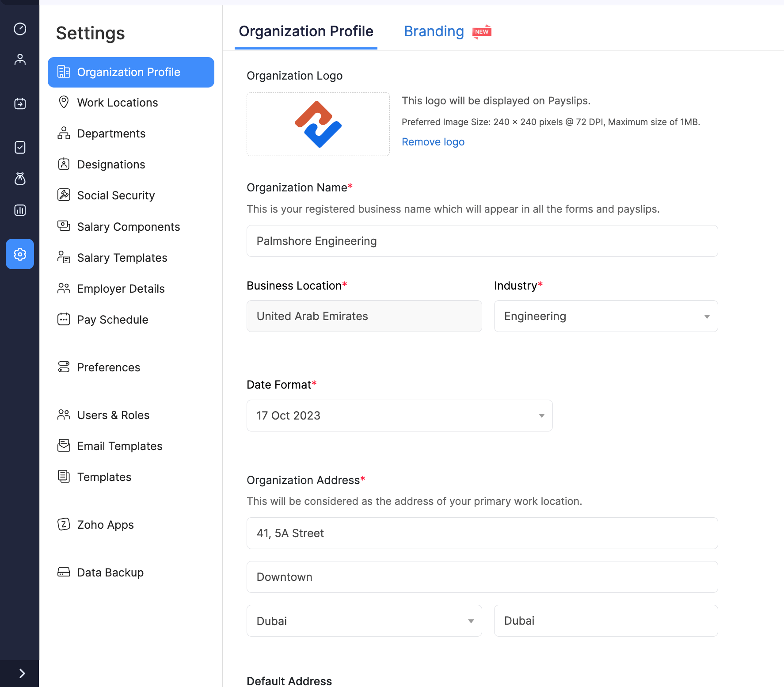Click the settings gear icon in left rail

pos(20,254)
